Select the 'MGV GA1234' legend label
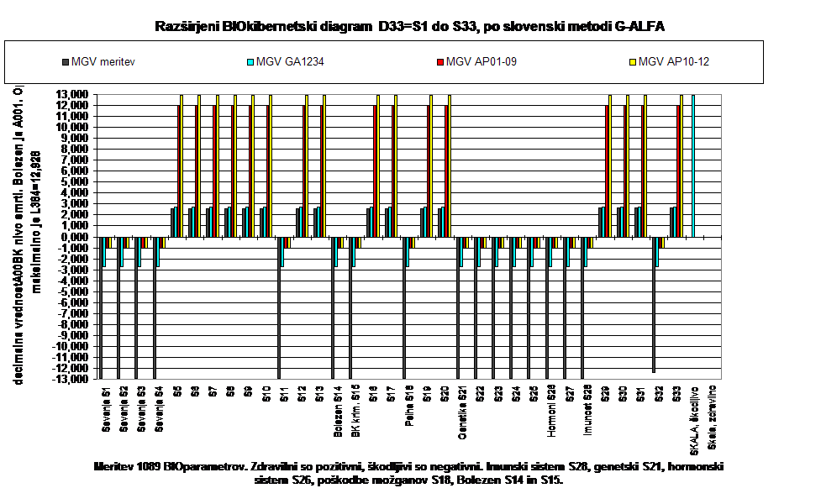This screenshot has width=821, height=504. [290, 62]
